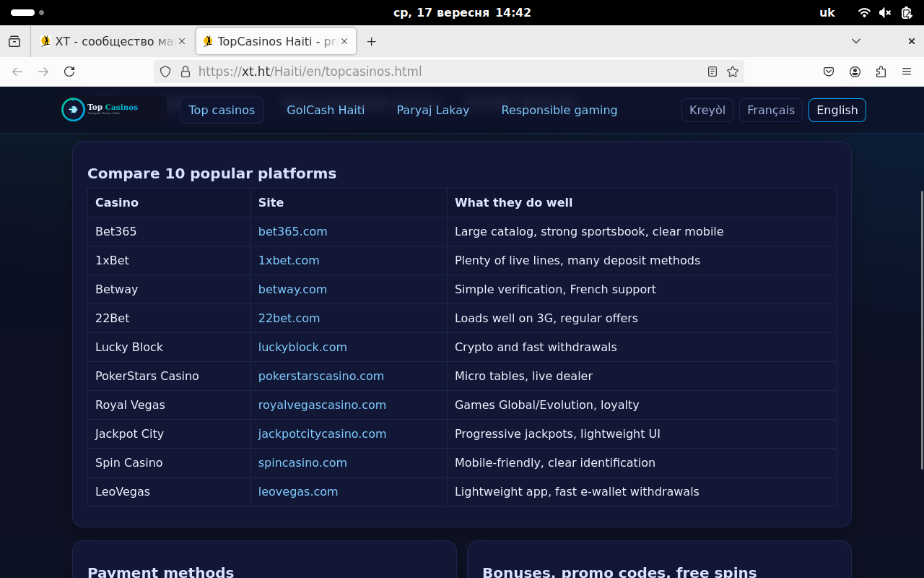This screenshot has height=578, width=924.
Task: Click the 'What they do well' column header
Action: (x=642, y=202)
